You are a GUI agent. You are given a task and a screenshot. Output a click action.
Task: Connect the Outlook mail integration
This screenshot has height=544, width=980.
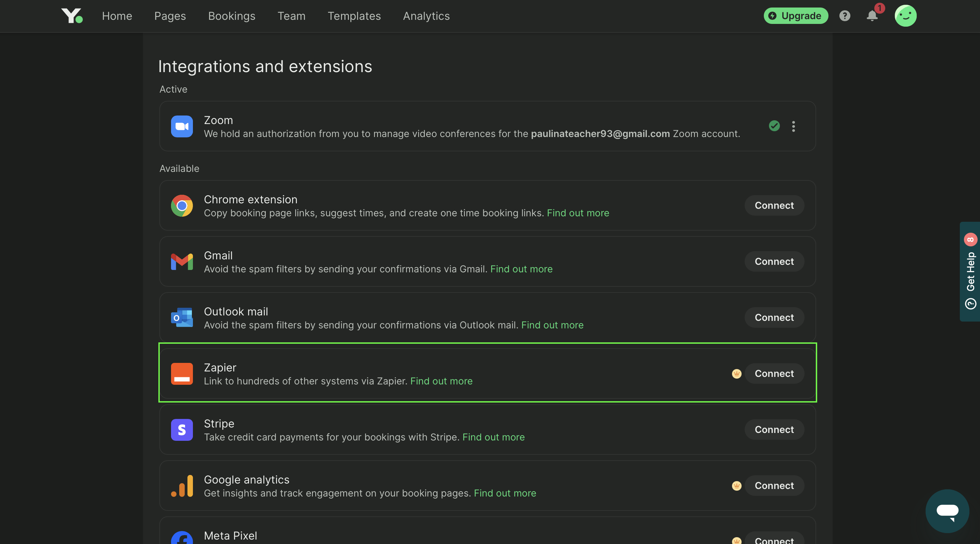pos(774,317)
